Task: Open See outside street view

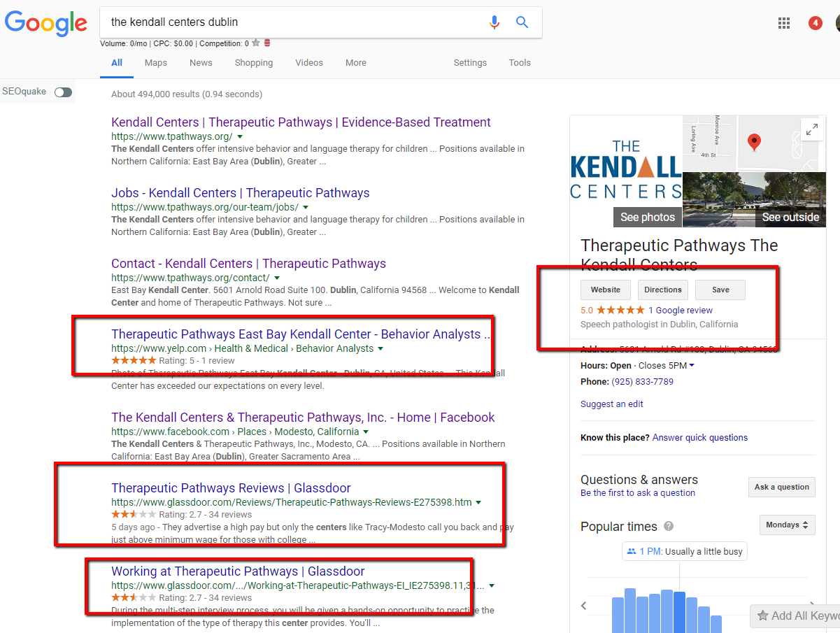Action: point(790,217)
